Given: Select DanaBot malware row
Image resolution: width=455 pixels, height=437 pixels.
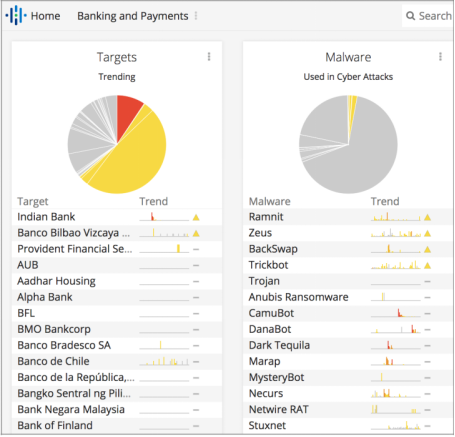Looking at the screenshot, I should coord(348,329).
